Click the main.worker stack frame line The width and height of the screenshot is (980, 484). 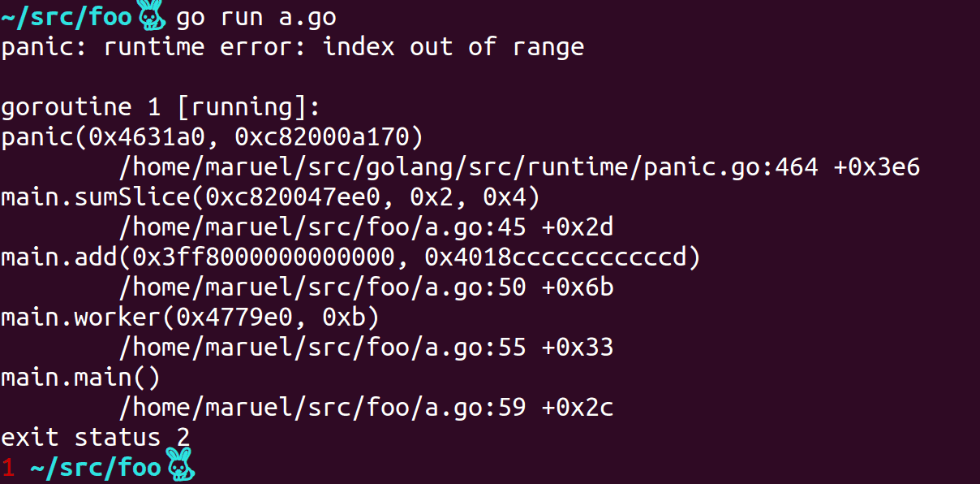coord(190,317)
